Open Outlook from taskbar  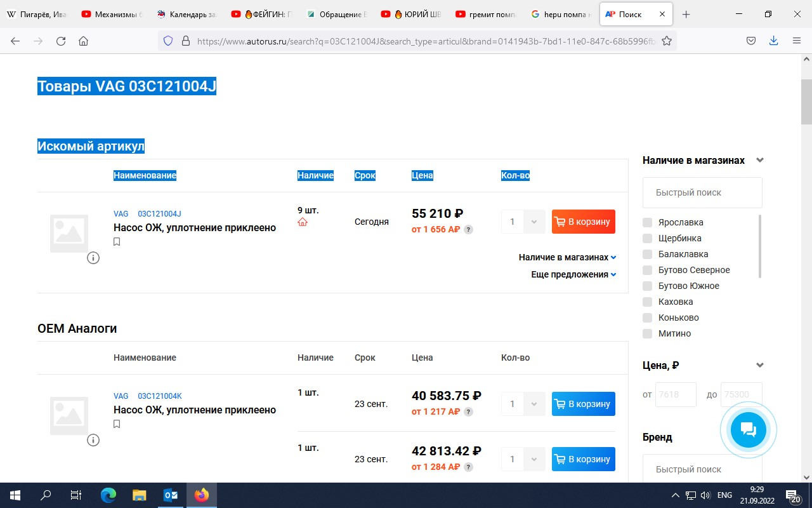point(171,495)
